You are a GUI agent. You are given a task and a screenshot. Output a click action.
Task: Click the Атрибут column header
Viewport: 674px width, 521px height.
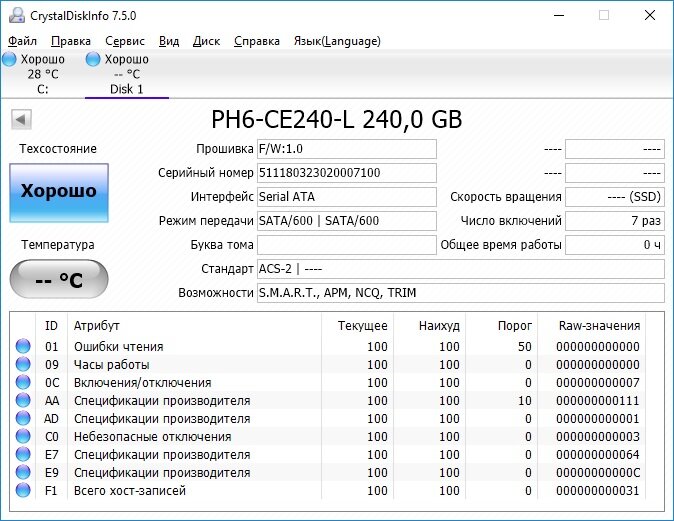coord(96,326)
